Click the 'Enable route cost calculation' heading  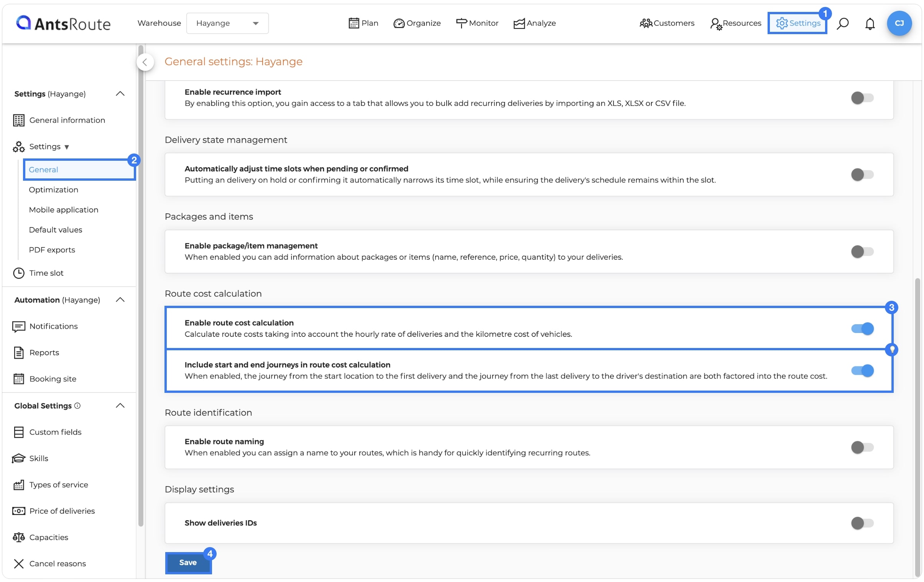click(x=239, y=323)
